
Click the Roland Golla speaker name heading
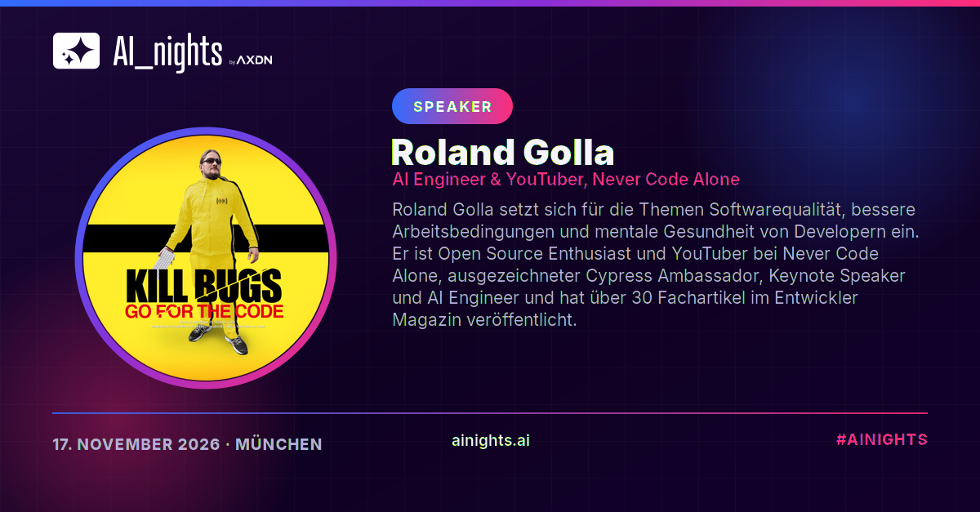click(x=503, y=153)
